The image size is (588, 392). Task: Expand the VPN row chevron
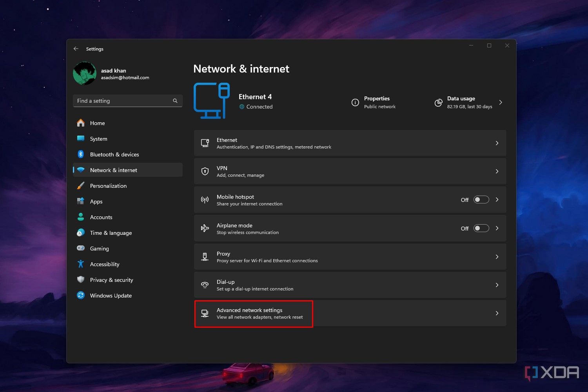click(x=497, y=171)
